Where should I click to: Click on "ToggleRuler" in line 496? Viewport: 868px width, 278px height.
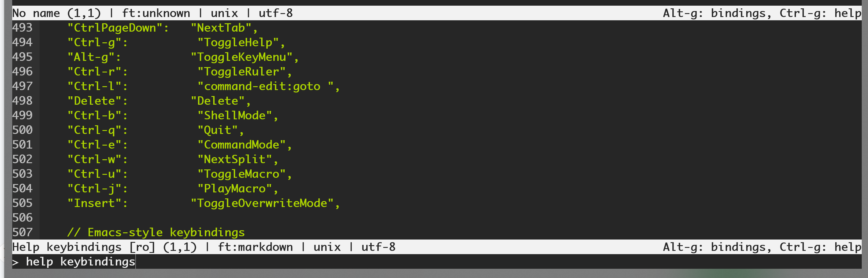[x=241, y=72]
